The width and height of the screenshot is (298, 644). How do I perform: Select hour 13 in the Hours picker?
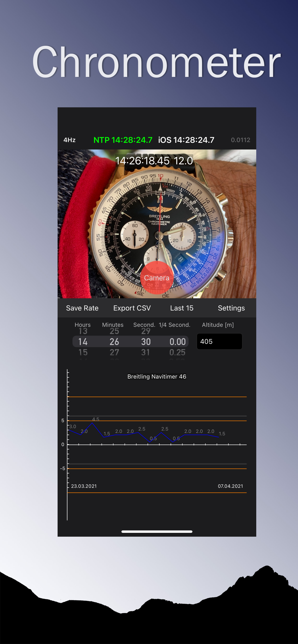(x=83, y=331)
